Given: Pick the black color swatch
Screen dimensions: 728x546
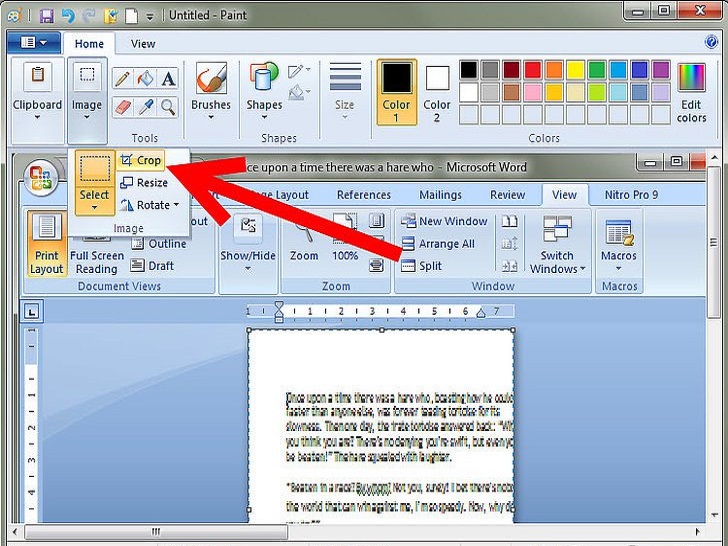Looking at the screenshot, I should [468, 70].
